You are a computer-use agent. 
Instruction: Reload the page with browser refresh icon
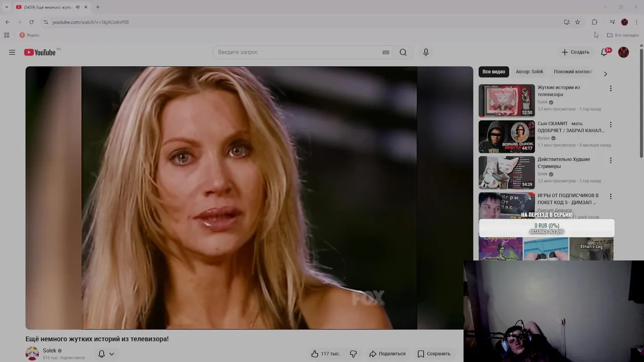(31, 22)
